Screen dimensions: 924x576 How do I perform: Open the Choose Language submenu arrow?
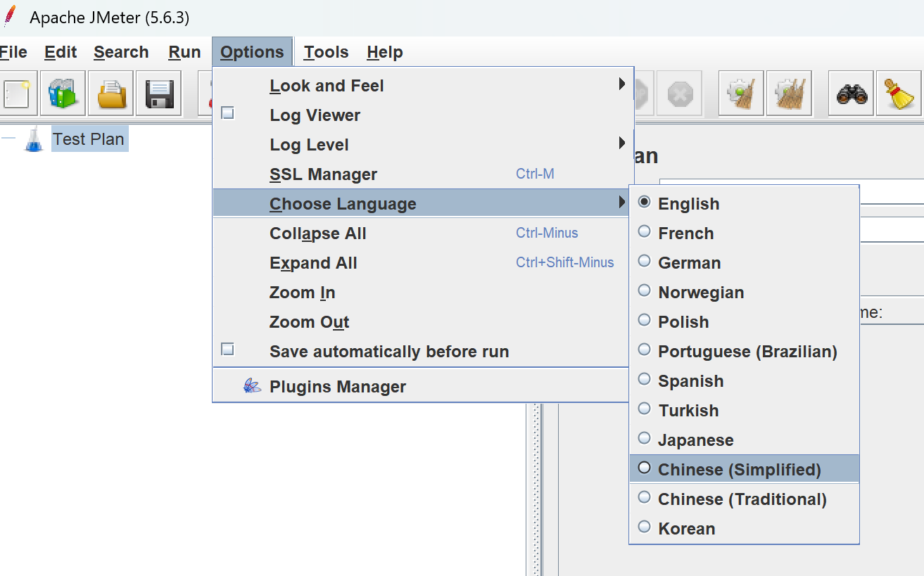(622, 203)
